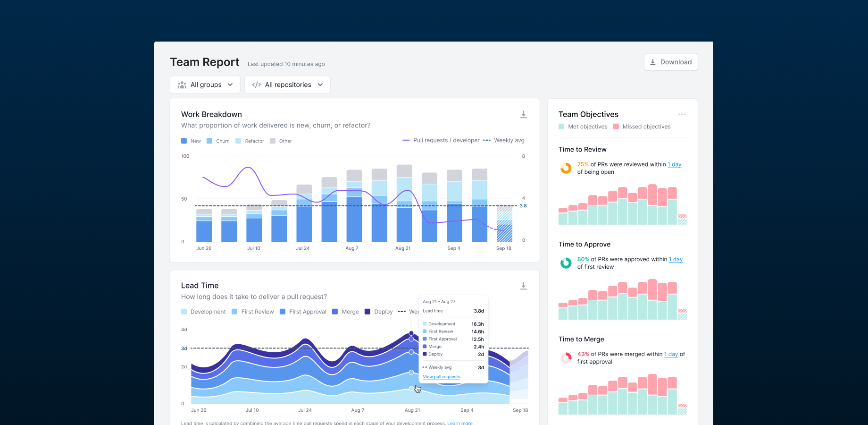Open Team Objectives more options menu

[682, 114]
